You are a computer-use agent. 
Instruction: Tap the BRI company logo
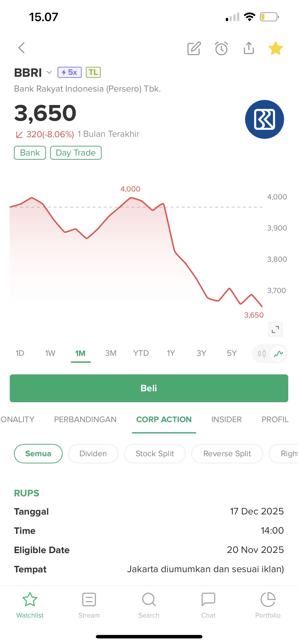(265, 119)
